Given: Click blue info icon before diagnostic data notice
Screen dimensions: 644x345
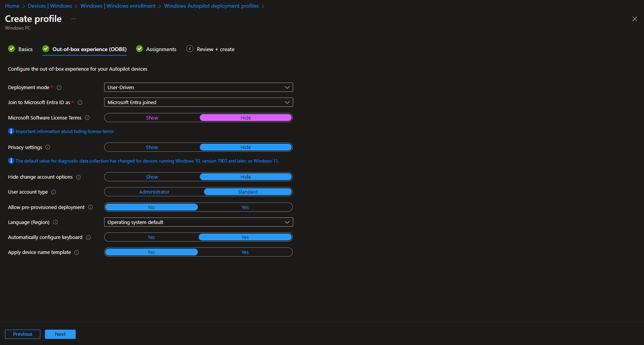Looking at the screenshot, I should (x=11, y=161).
